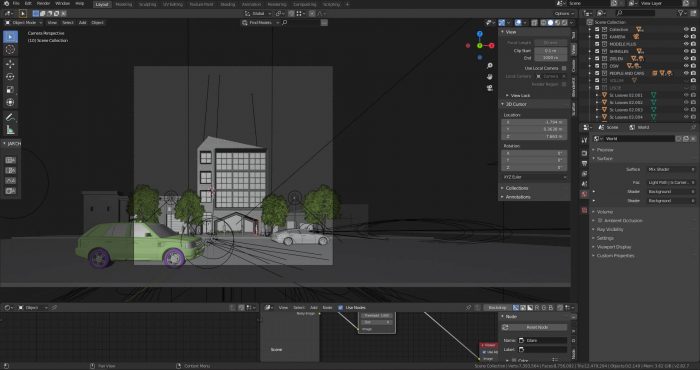Viewport: 700px width, 370px height.
Task: Open the Texture properties tab icon
Action: 584,210
